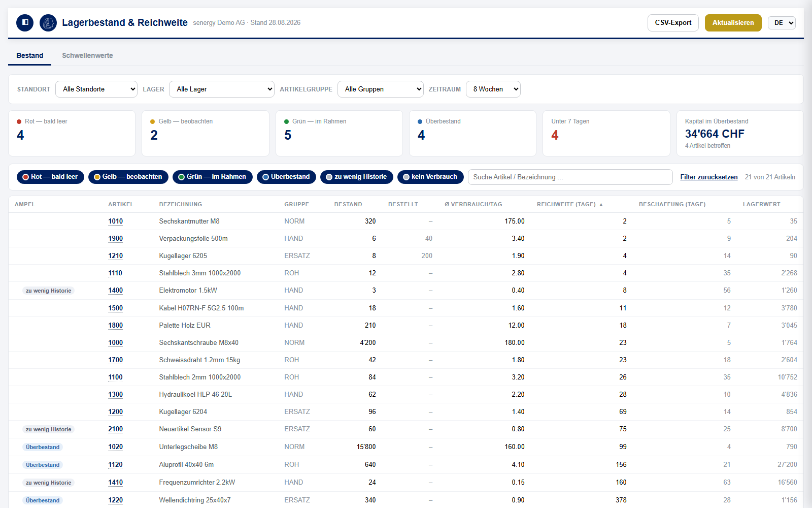The width and height of the screenshot is (812, 508).
Task: Click the zu wenig Historie badge for Frequenzumrichter
Action: tap(48, 483)
